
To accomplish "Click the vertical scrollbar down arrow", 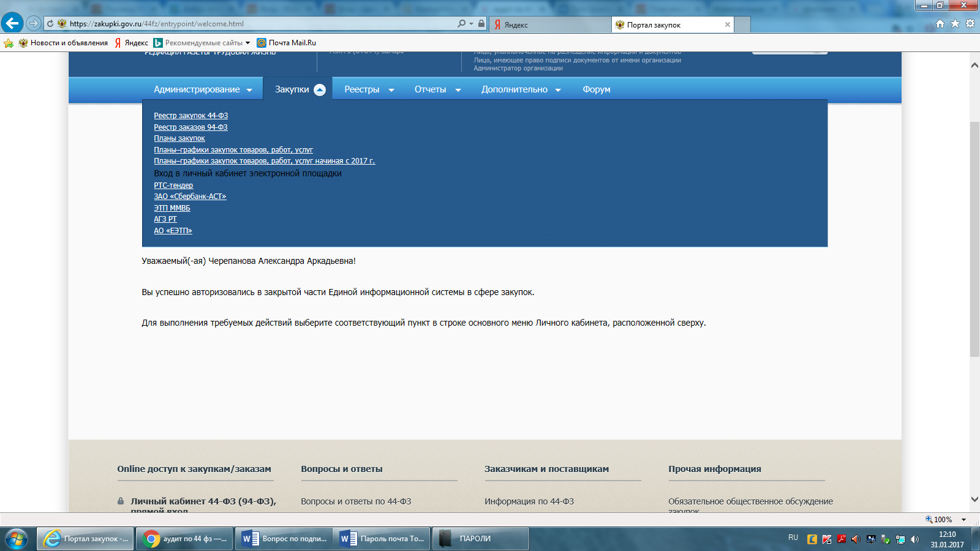I will [974, 500].
